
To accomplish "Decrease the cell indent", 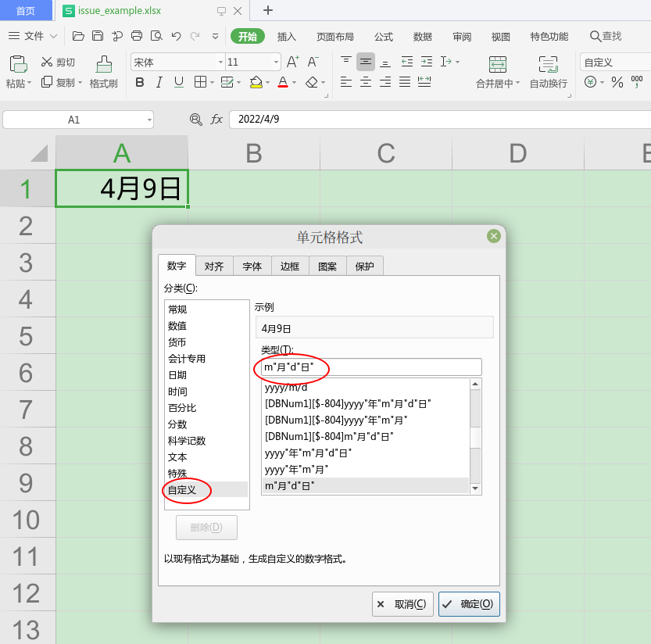I will [407, 62].
